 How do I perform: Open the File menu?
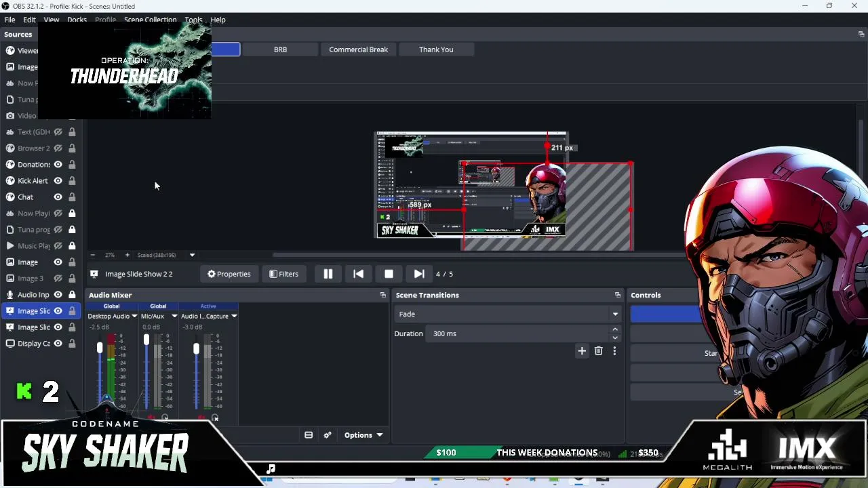pos(10,20)
